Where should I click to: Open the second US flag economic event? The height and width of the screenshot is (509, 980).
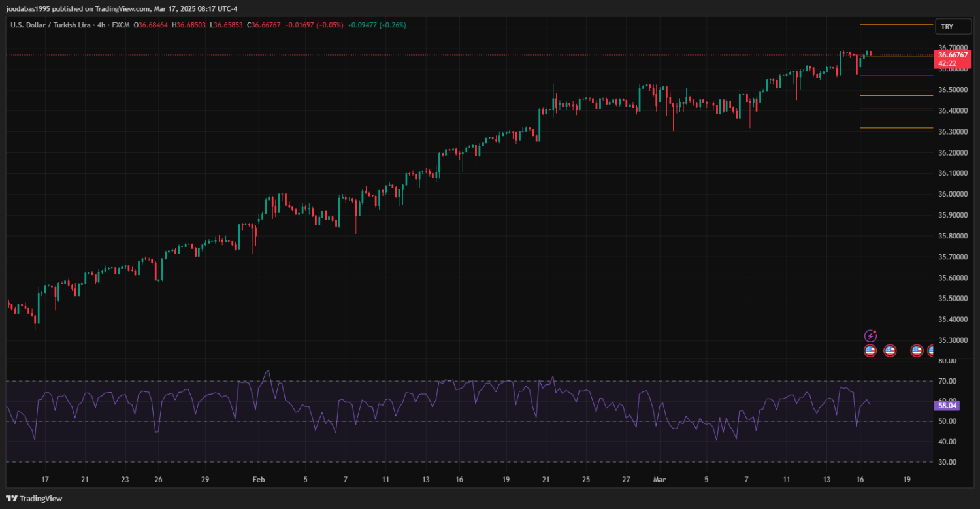(890, 351)
